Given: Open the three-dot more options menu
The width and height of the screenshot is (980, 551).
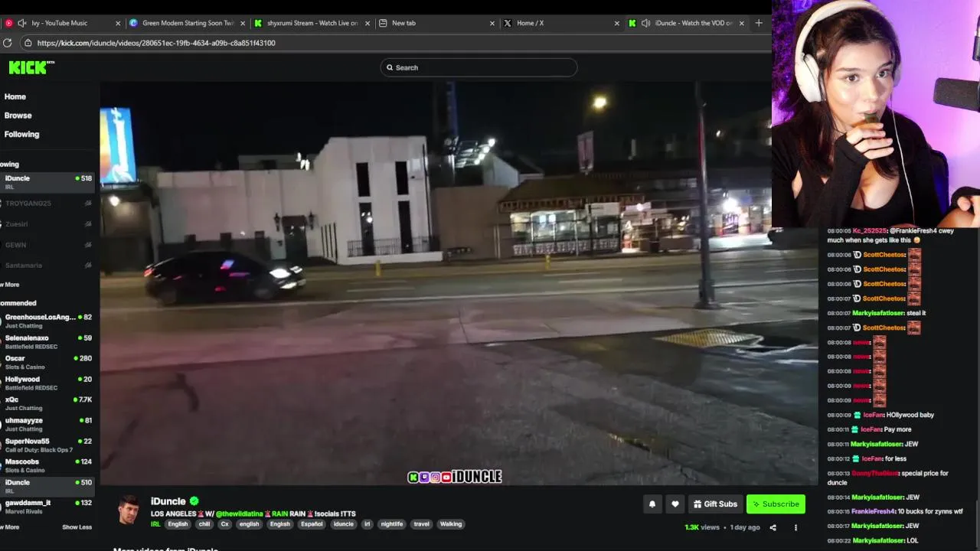Looking at the screenshot, I should click(795, 527).
